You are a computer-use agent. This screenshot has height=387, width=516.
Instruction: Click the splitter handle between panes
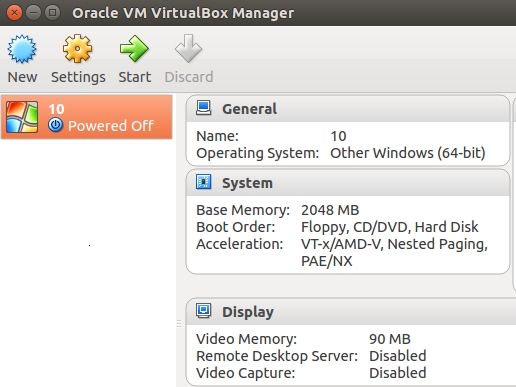179,324
